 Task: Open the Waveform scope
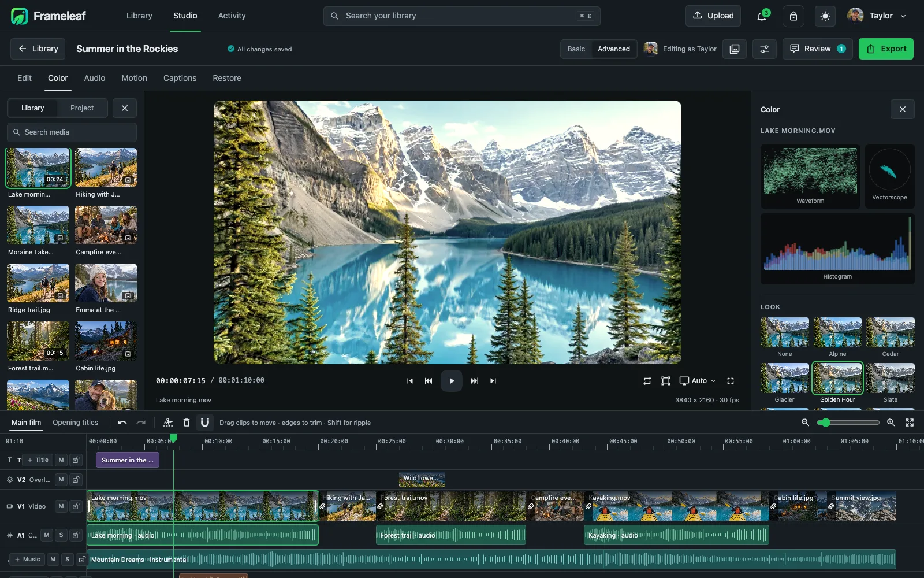click(x=810, y=176)
